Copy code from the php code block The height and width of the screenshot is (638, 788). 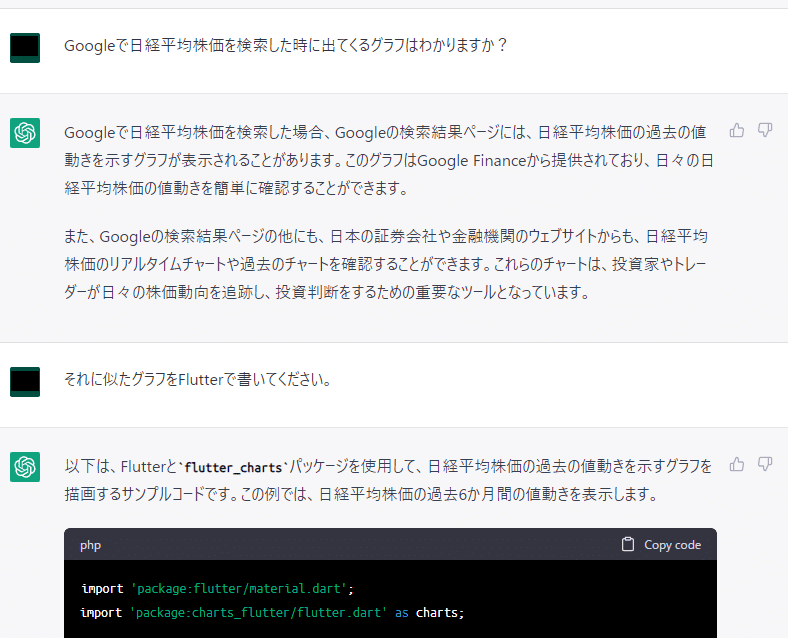click(661, 545)
